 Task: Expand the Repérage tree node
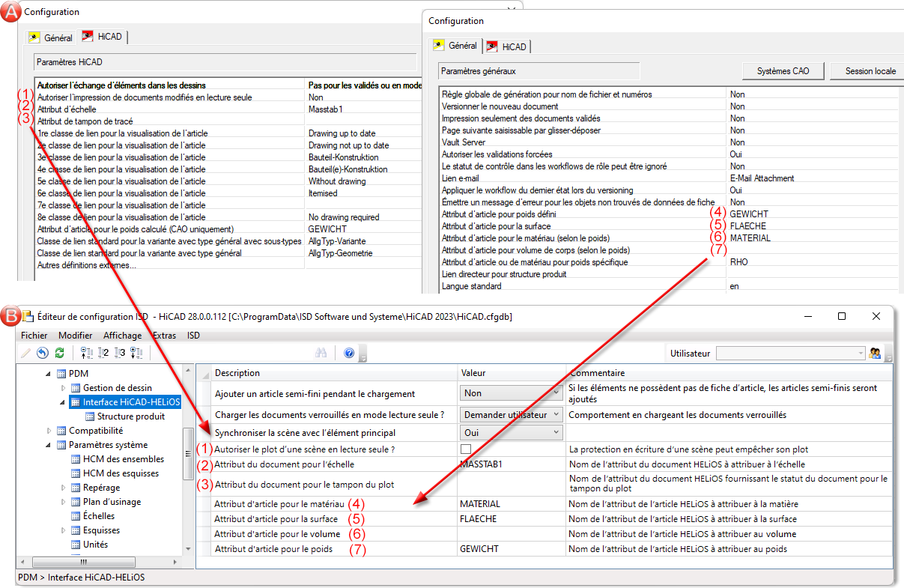(x=64, y=488)
